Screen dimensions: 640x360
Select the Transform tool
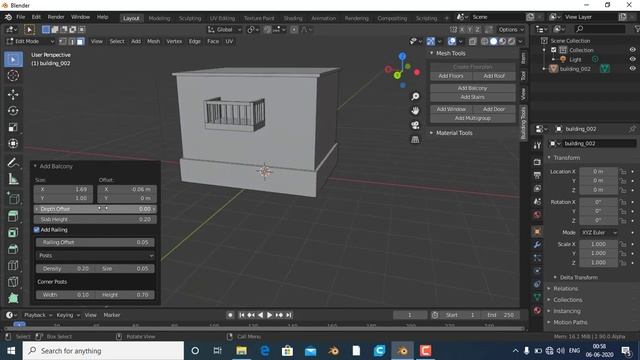pos(13,143)
